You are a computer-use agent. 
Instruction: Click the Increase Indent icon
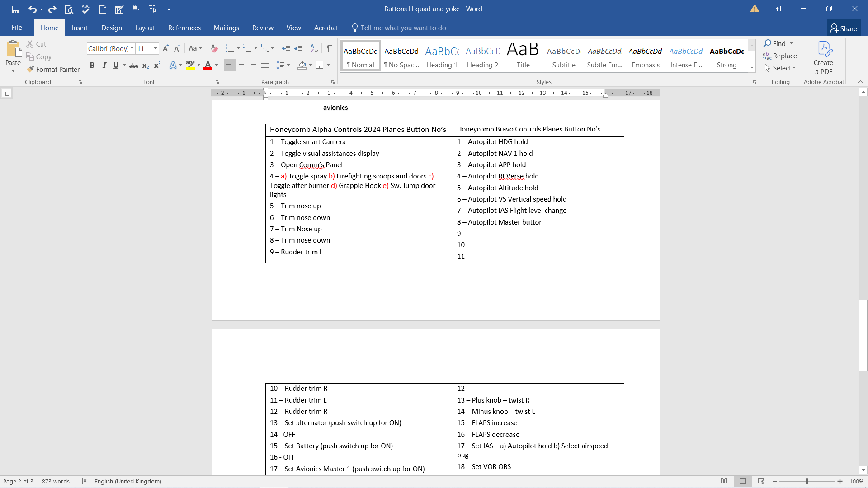[x=298, y=48]
